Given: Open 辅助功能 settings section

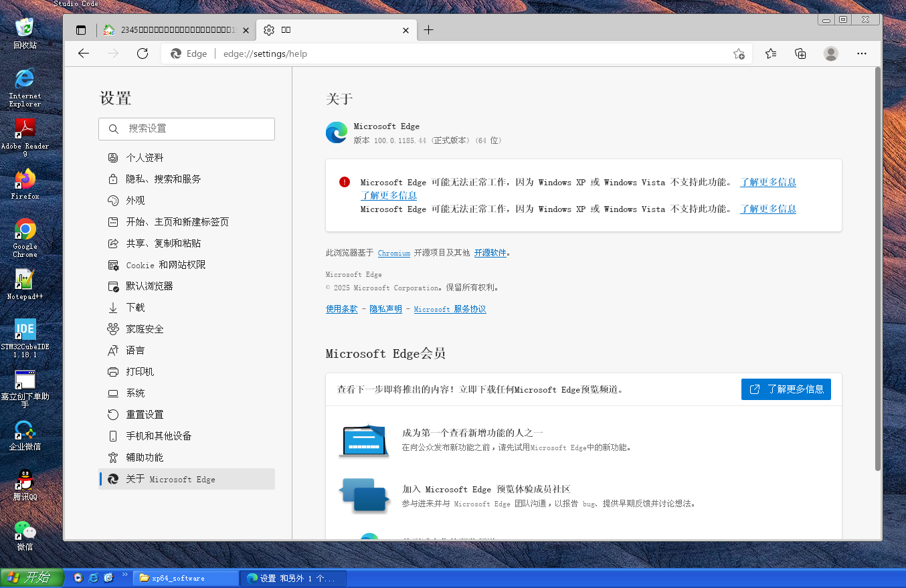Looking at the screenshot, I should pyautogui.click(x=187, y=458).
